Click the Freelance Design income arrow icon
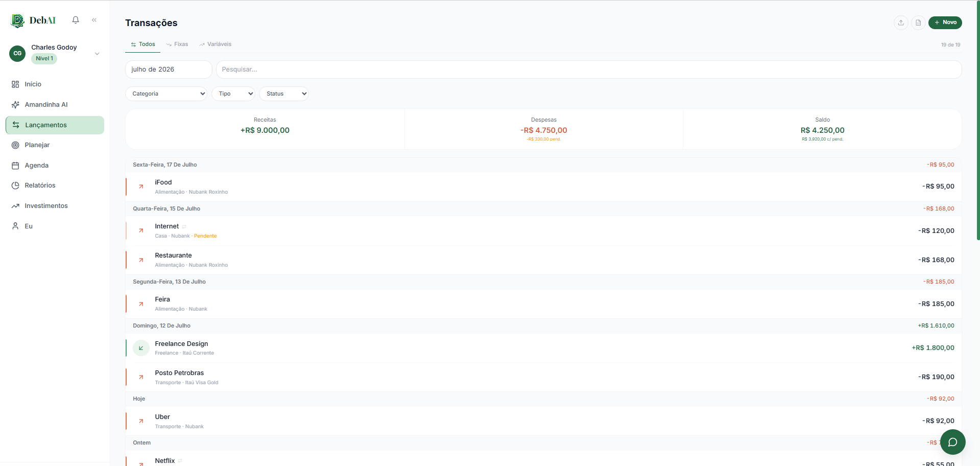The image size is (980, 466). pos(141,348)
